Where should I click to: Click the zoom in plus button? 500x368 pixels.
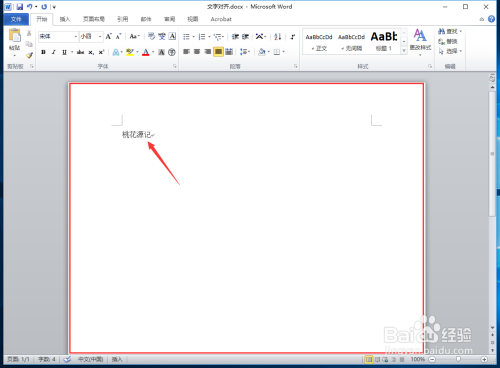484,359
